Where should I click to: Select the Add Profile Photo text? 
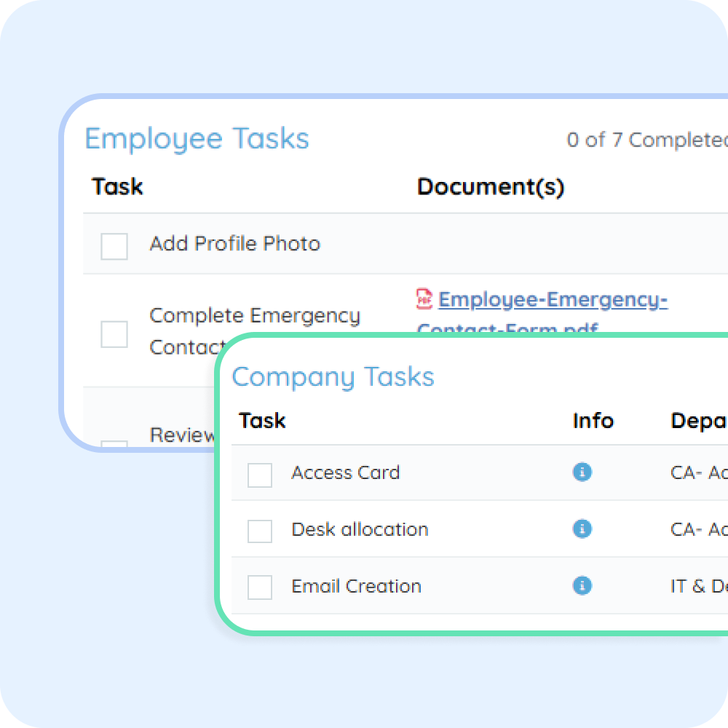point(234,243)
